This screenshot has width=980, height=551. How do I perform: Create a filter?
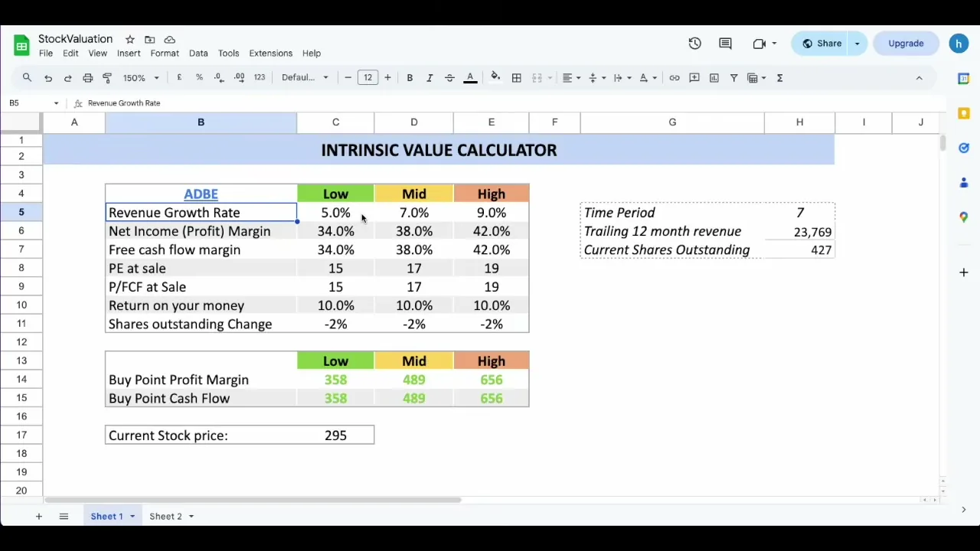pyautogui.click(x=733, y=77)
